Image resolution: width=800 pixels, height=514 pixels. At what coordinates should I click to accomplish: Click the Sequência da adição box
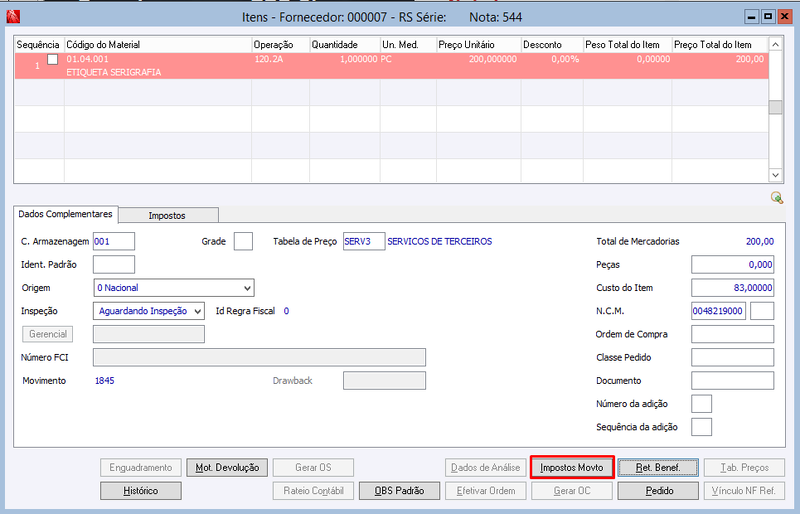702,427
